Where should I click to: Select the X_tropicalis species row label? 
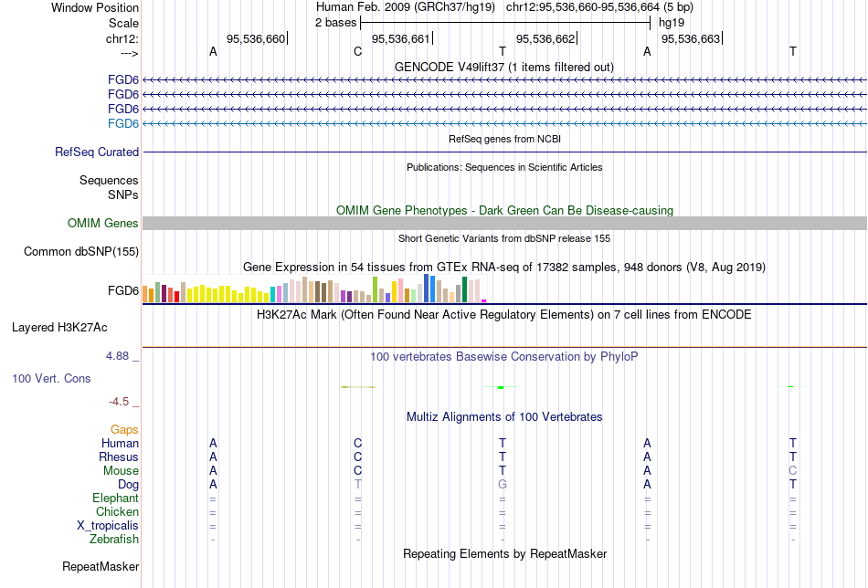point(108,526)
